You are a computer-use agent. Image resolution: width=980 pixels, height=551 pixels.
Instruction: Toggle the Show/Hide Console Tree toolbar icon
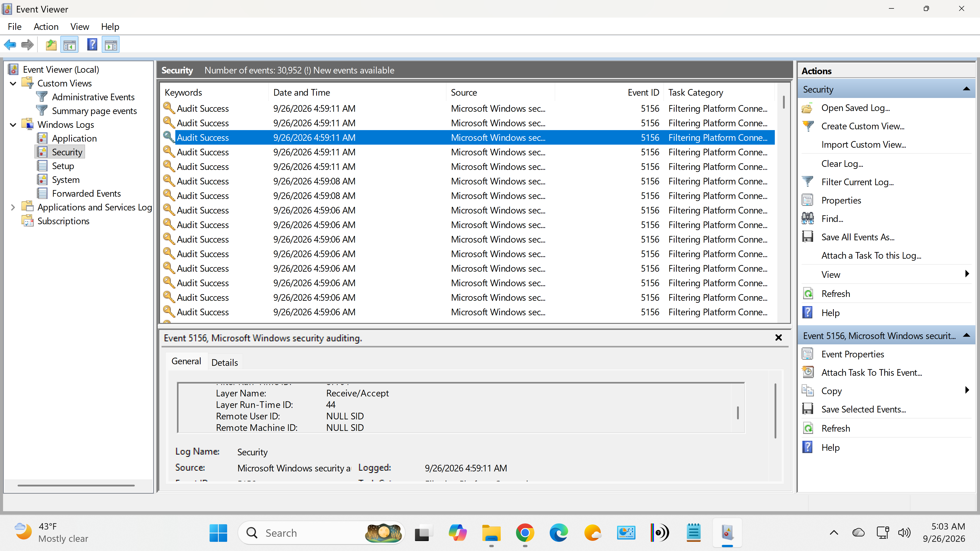pyautogui.click(x=69, y=45)
